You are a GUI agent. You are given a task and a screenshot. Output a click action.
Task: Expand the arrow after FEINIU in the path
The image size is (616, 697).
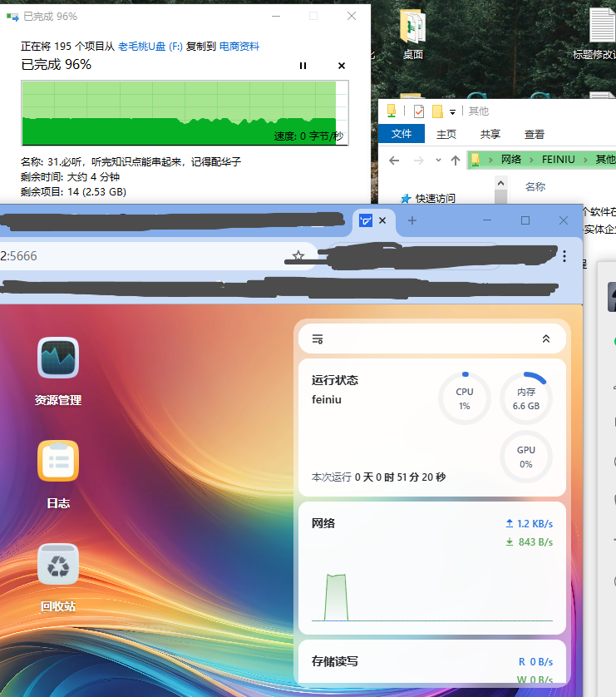[585, 160]
